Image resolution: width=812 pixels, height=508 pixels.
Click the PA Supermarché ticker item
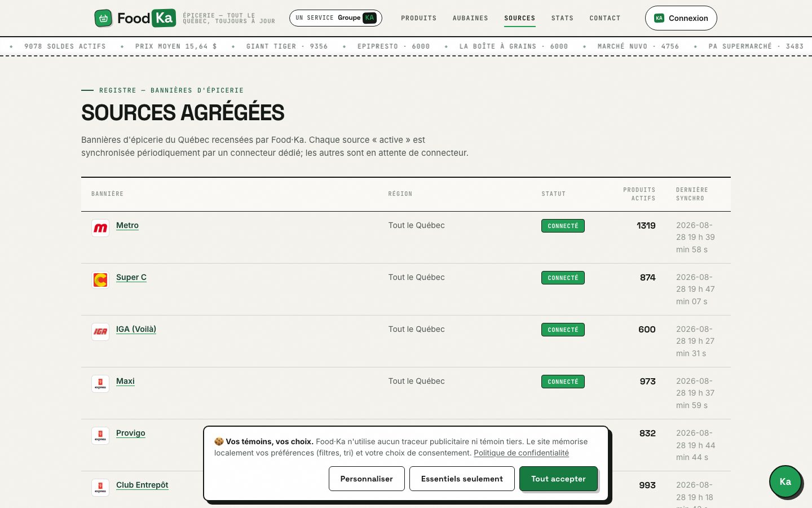(756, 46)
